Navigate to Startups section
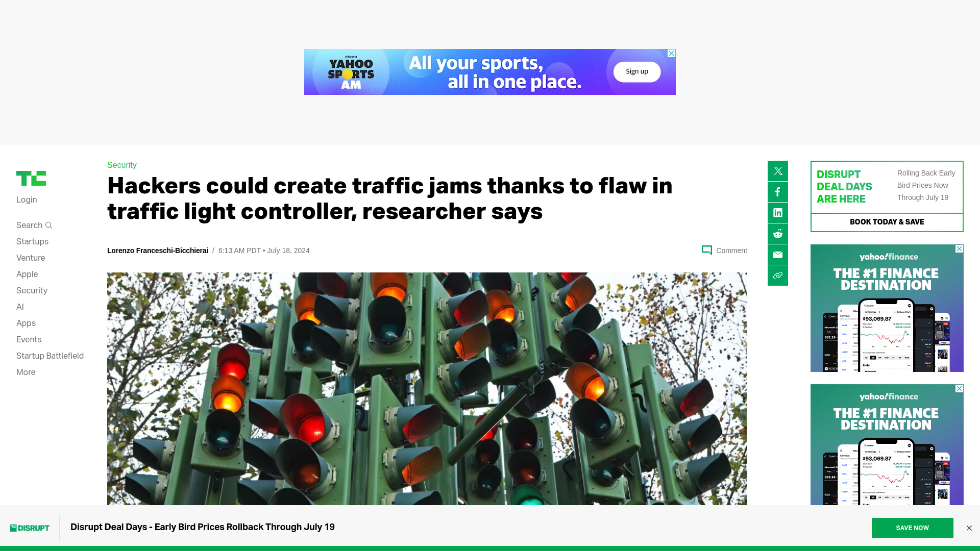This screenshot has width=980, height=551. tap(32, 241)
